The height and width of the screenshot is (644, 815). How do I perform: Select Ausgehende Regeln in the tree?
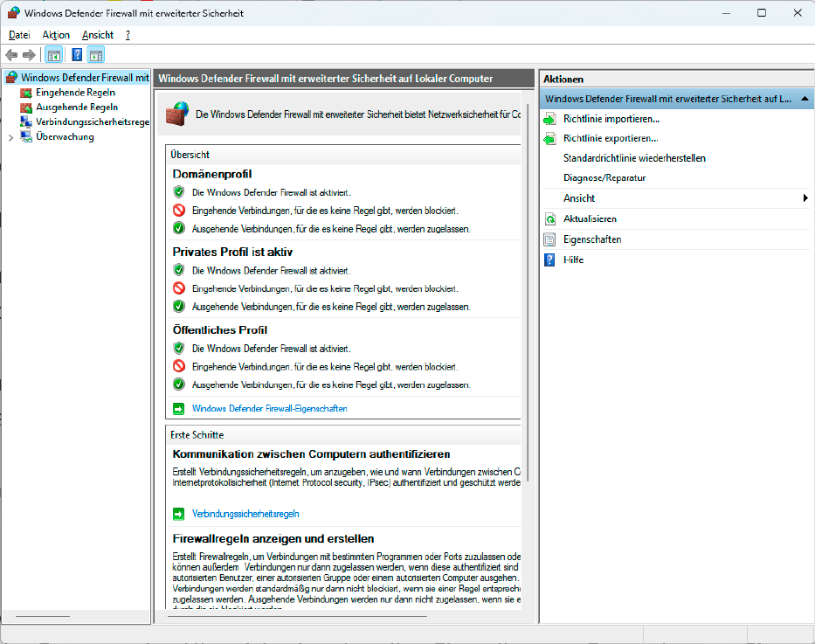coord(77,107)
